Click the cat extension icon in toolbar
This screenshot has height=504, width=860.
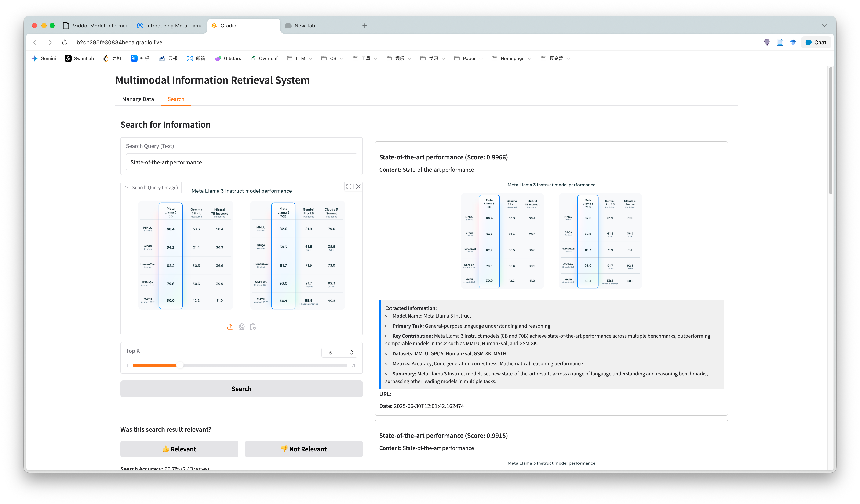(x=767, y=42)
